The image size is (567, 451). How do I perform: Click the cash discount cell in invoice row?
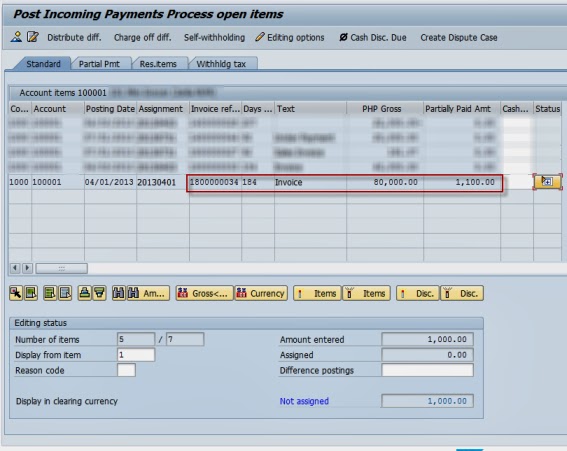click(517, 182)
